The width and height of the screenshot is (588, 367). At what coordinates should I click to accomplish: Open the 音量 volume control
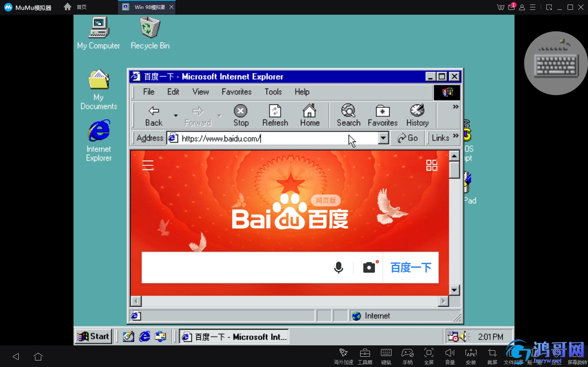pos(450,356)
